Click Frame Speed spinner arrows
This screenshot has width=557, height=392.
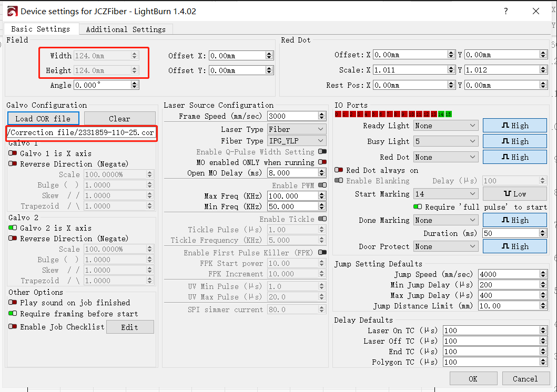(x=322, y=116)
